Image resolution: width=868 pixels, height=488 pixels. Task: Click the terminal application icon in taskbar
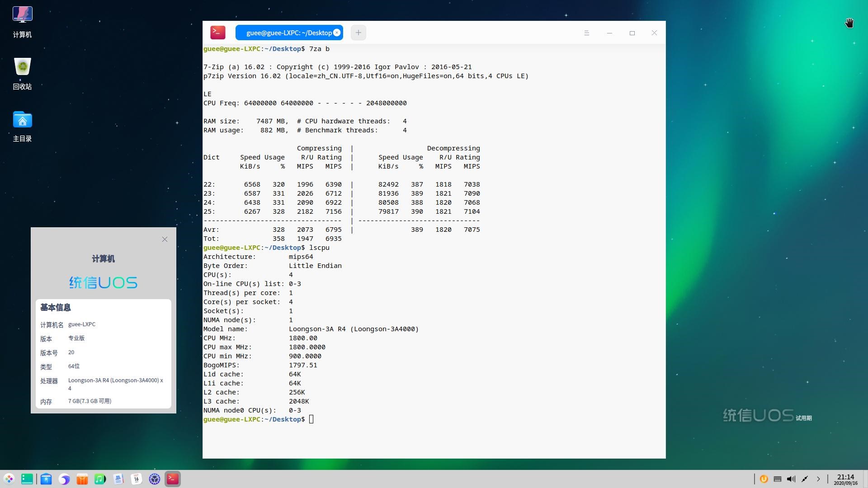pyautogui.click(x=172, y=479)
